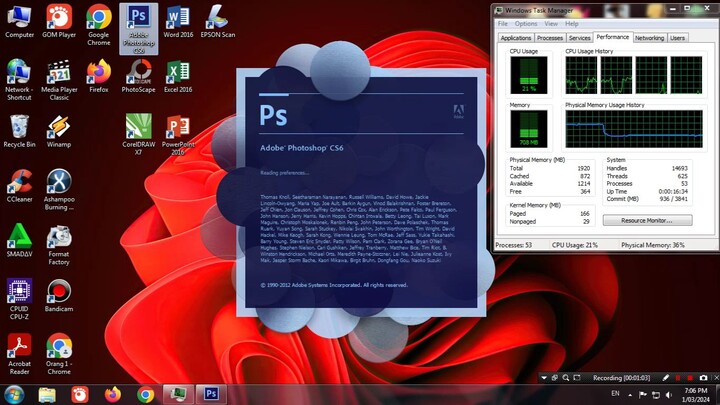Select the Google Chrome desktop shortcut
The image size is (720, 405).
[99, 25]
